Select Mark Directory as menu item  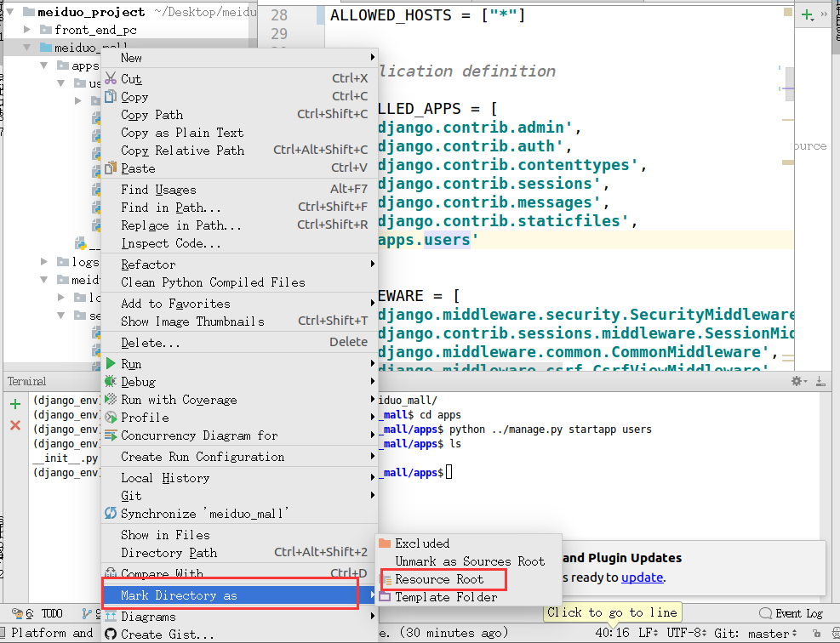coord(239,595)
